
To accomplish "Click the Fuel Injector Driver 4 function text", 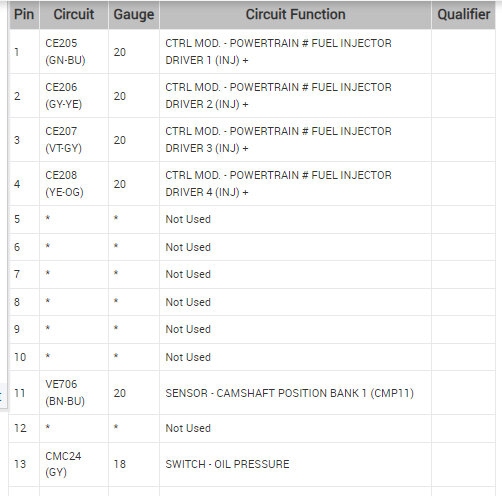I will [278, 184].
